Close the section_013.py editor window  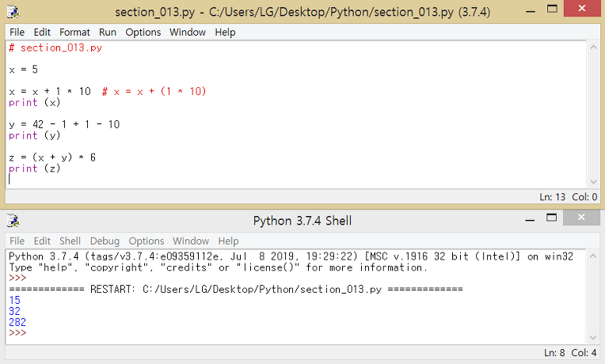582,9
